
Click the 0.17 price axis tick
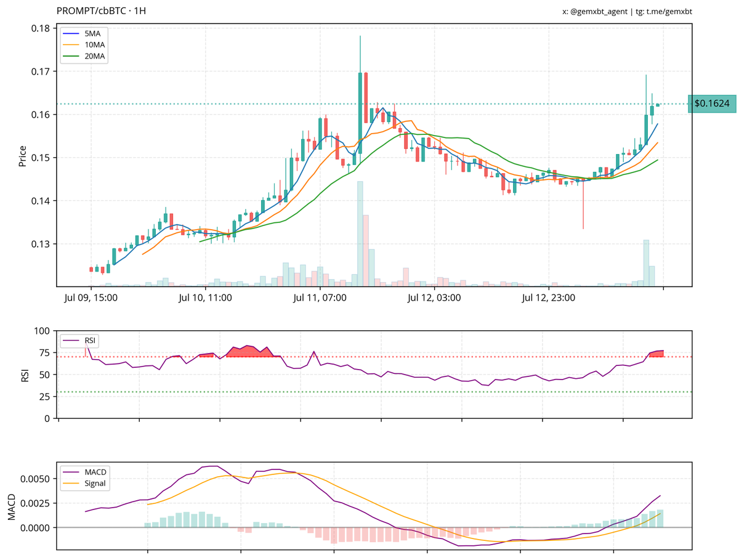point(41,71)
